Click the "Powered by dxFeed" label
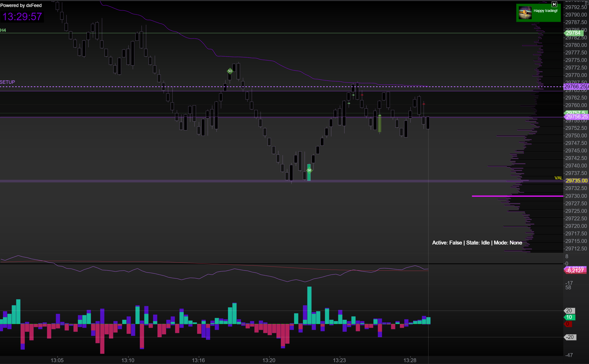Image resolution: width=589 pixels, height=364 pixels. (21, 5)
